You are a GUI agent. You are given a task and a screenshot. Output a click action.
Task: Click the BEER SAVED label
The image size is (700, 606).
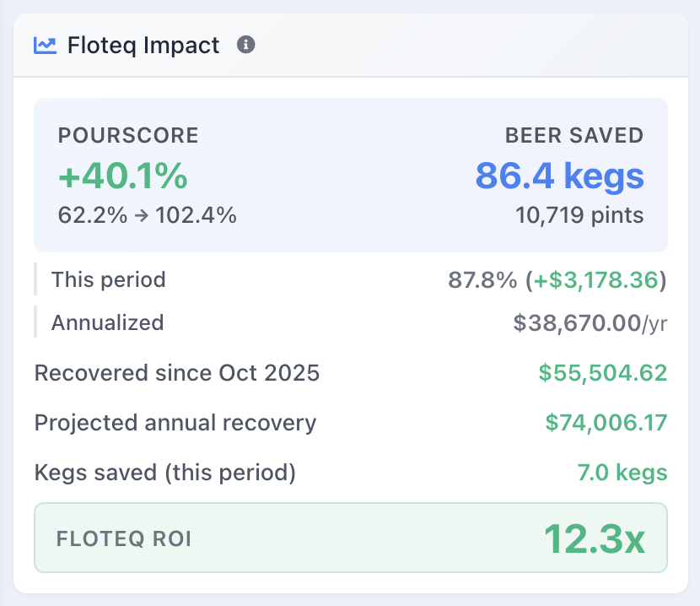tap(574, 135)
